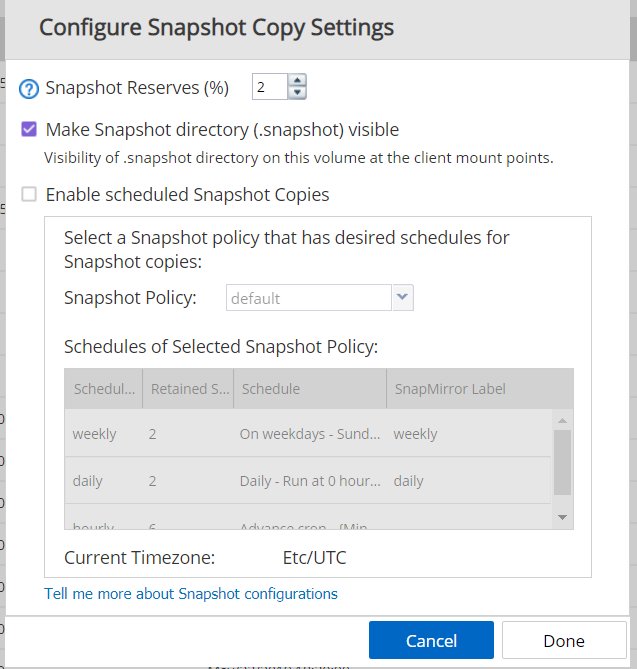Enable scheduled Snapshot Copies checkbox
Screen dimensions: 637x669
pos(29,195)
